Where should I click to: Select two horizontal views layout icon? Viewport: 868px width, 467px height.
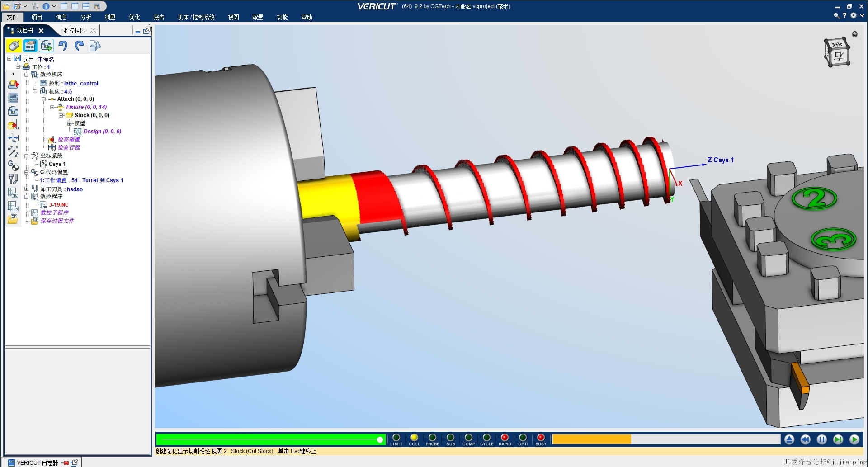(85, 6)
